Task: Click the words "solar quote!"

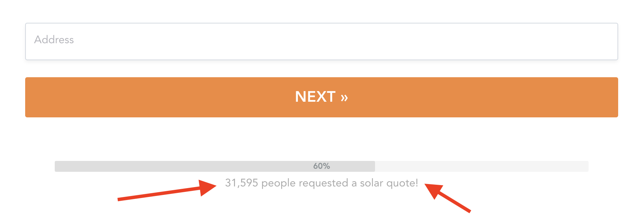Action: click(389, 183)
